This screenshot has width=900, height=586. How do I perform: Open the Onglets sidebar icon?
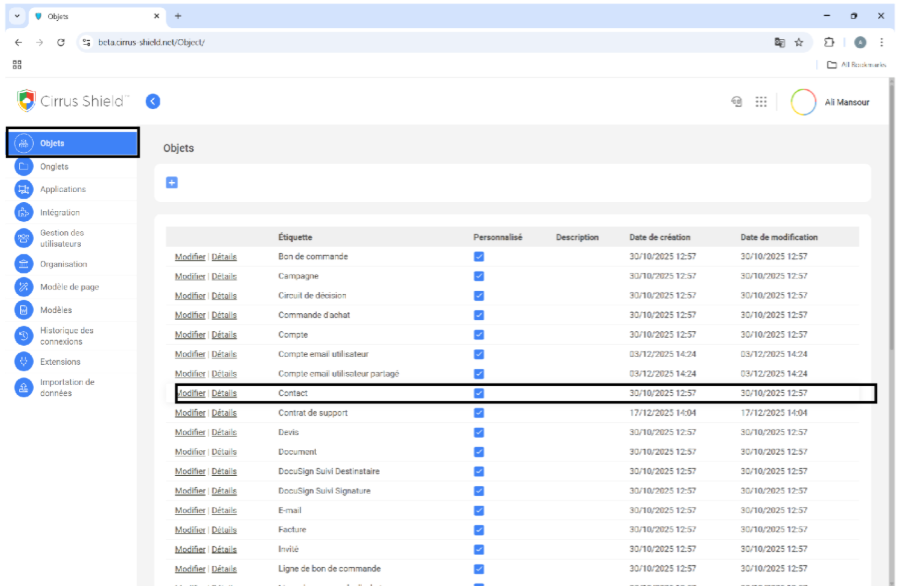coord(24,166)
